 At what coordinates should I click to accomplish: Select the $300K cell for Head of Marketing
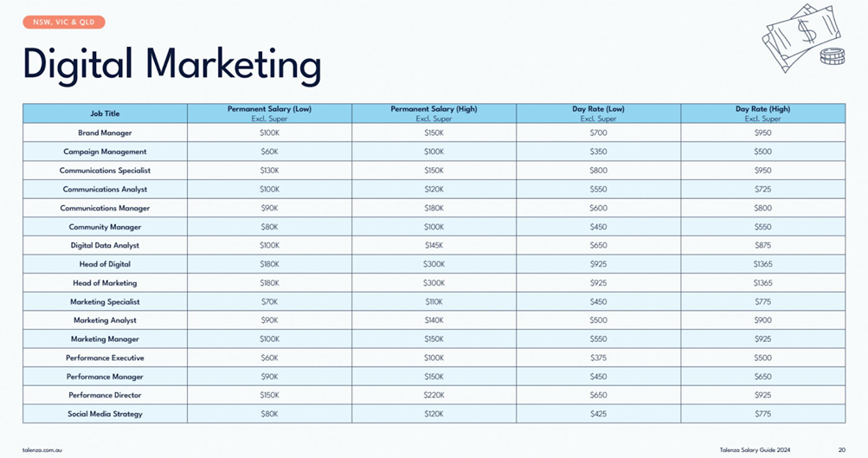pyautogui.click(x=434, y=283)
